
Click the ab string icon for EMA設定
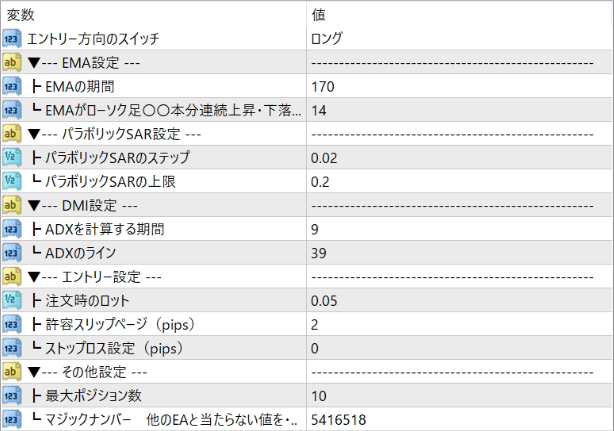click(x=11, y=63)
